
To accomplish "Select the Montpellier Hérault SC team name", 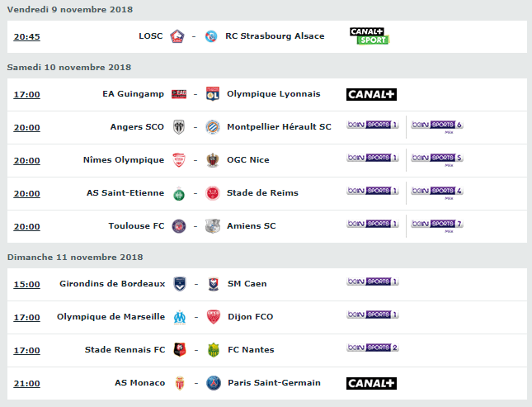I will 279,127.
